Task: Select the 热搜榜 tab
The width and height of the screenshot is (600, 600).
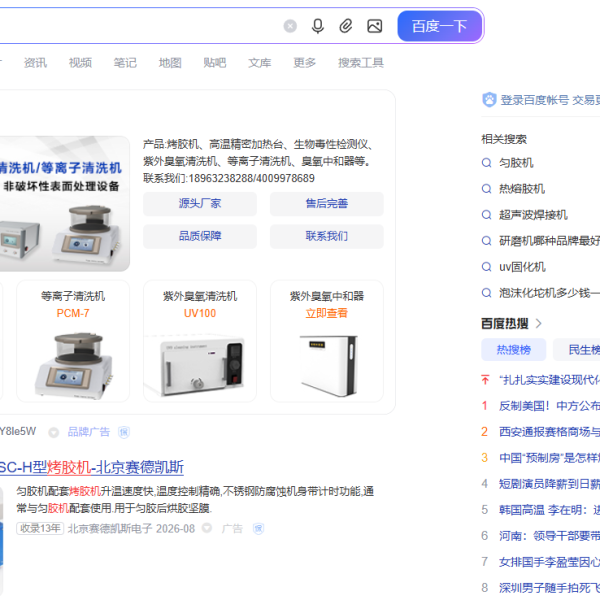Action: tap(514, 350)
